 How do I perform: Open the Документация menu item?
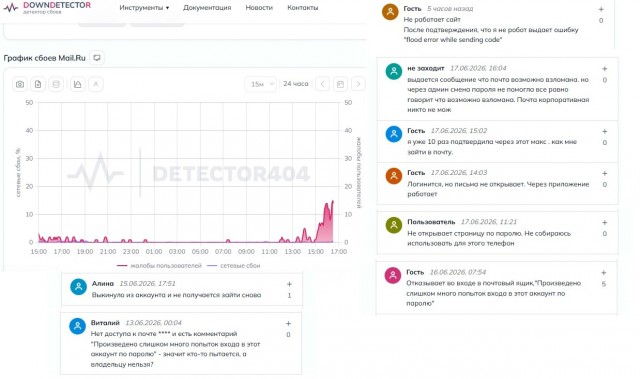click(207, 8)
